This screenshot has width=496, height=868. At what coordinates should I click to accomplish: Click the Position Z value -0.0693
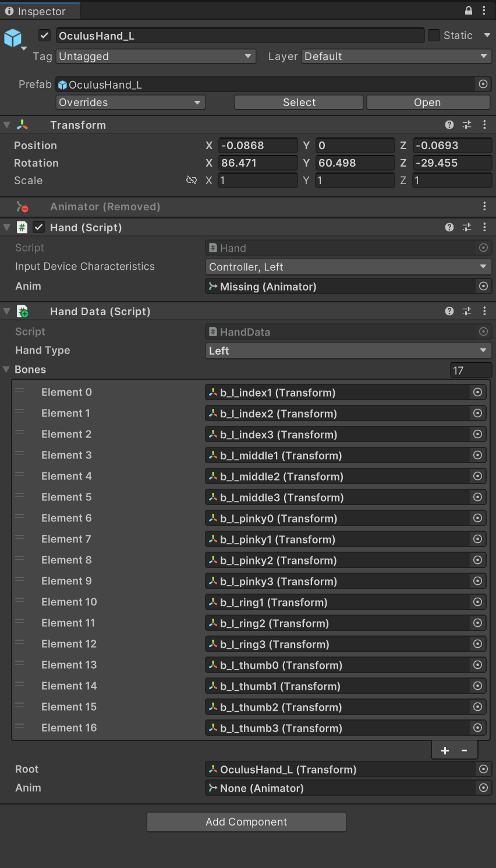coord(452,146)
